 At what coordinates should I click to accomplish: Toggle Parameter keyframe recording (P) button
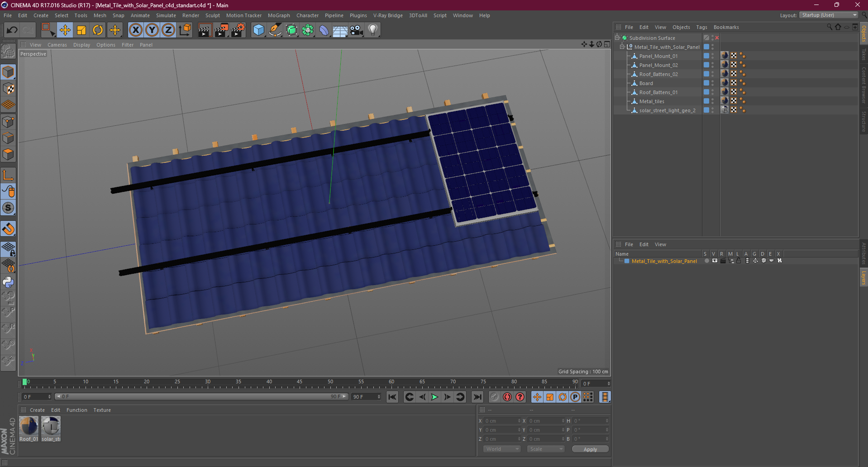[x=575, y=397]
